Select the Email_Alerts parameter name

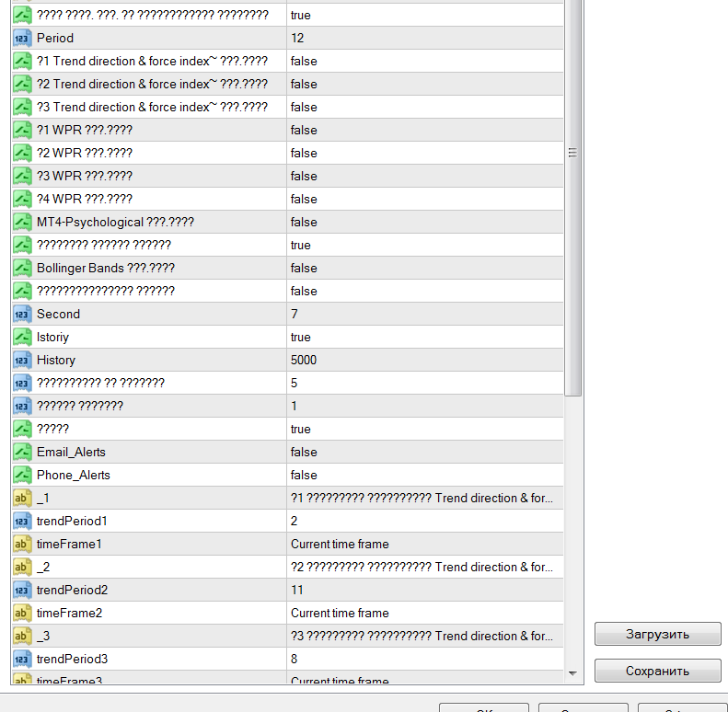pyautogui.click(x=71, y=452)
